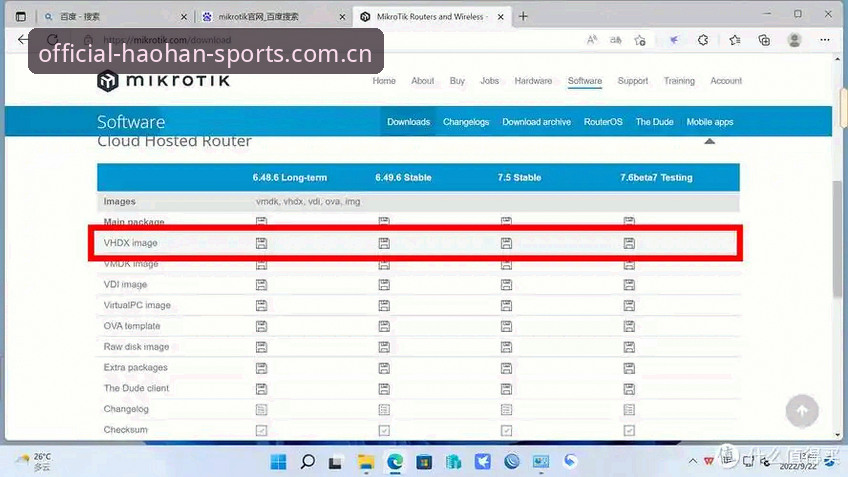Click the scroll-to-top arrow button
Screen dimensions: 848x477
[802, 411]
